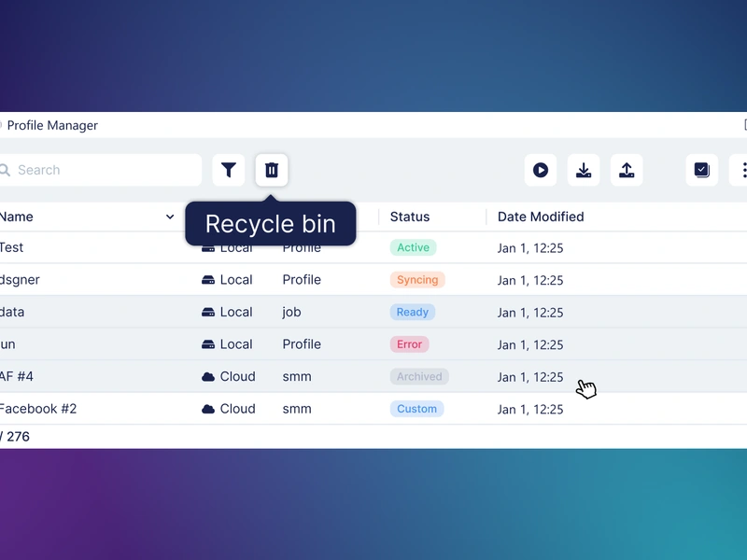The height and width of the screenshot is (560, 747).
Task: Click the download import icon button
Action: pyautogui.click(x=584, y=170)
